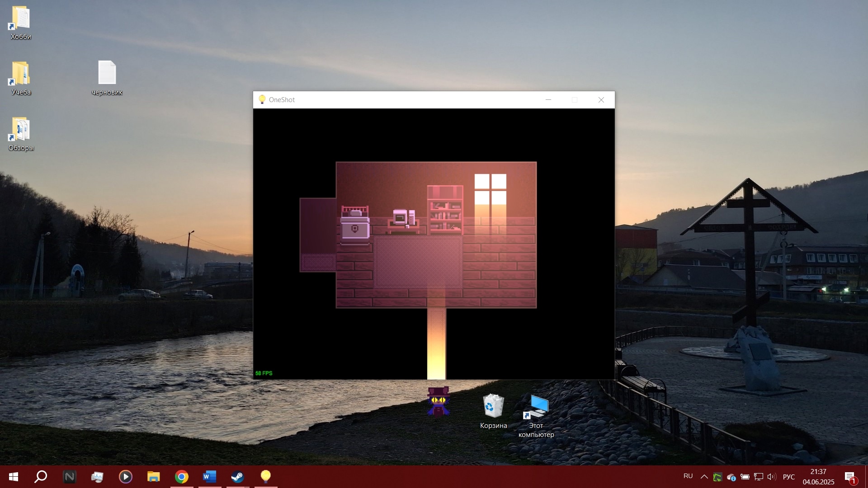Open the media player taskbar icon
Screen dimensions: 868x488
(x=125, y=477)
